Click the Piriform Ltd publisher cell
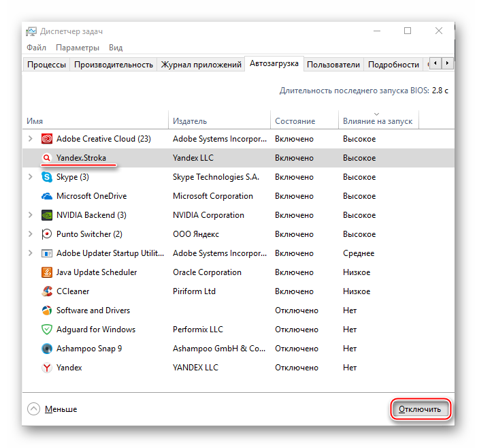 tap(194, 291)
